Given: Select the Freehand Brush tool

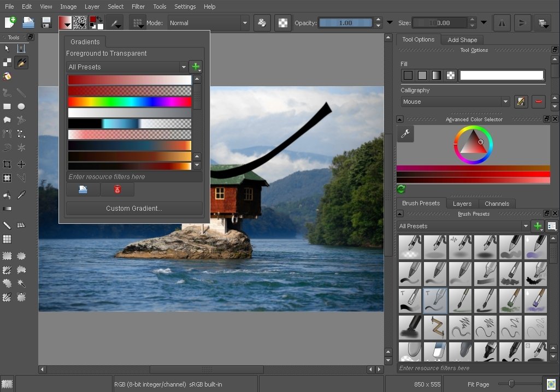Looking at the screenshot, I should (22, 62).
